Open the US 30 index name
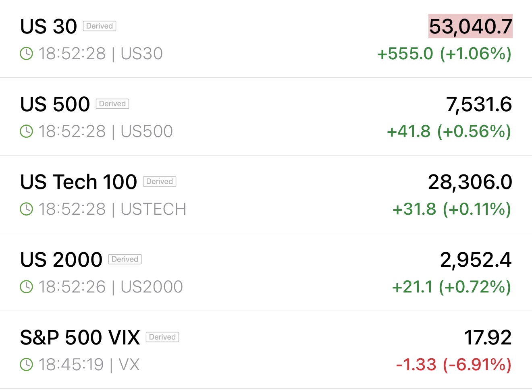 tap(48, 27)
